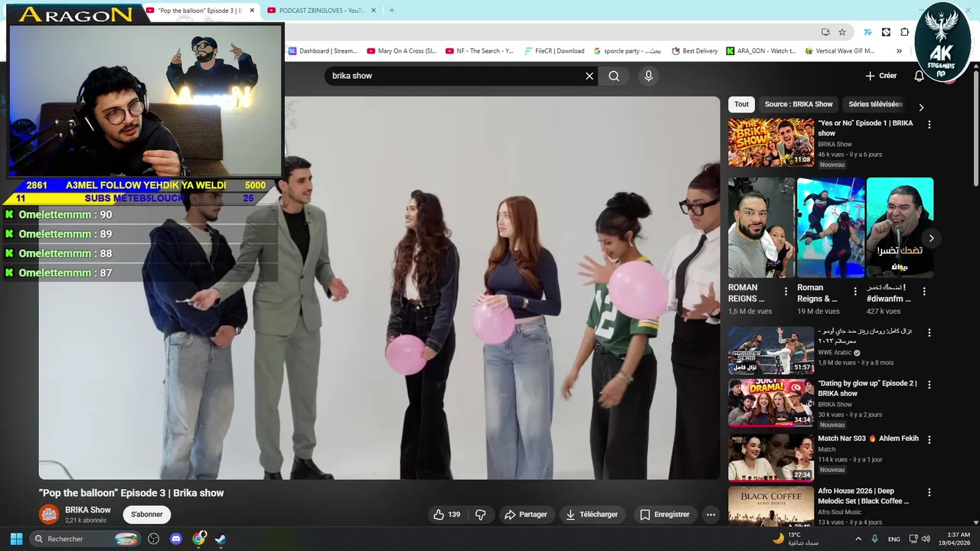
Task: Show next filter chips with arrow
Action: [x=921, y=107]
